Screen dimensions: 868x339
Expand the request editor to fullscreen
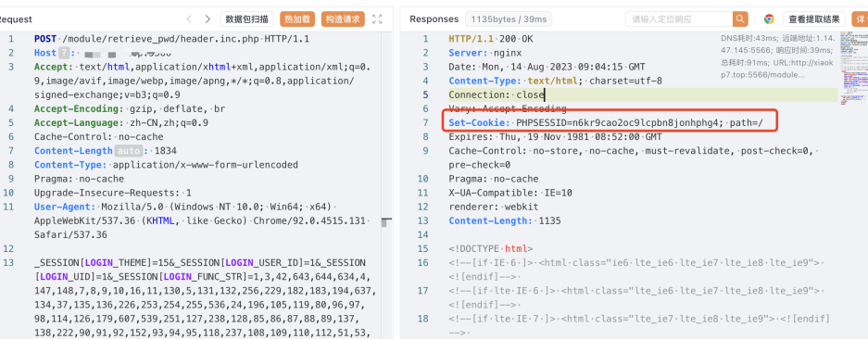tap(377, 19)
